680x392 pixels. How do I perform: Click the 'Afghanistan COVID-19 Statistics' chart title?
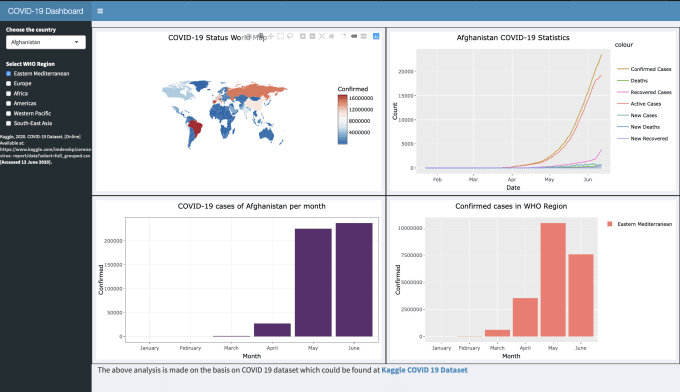pos(513,38)
